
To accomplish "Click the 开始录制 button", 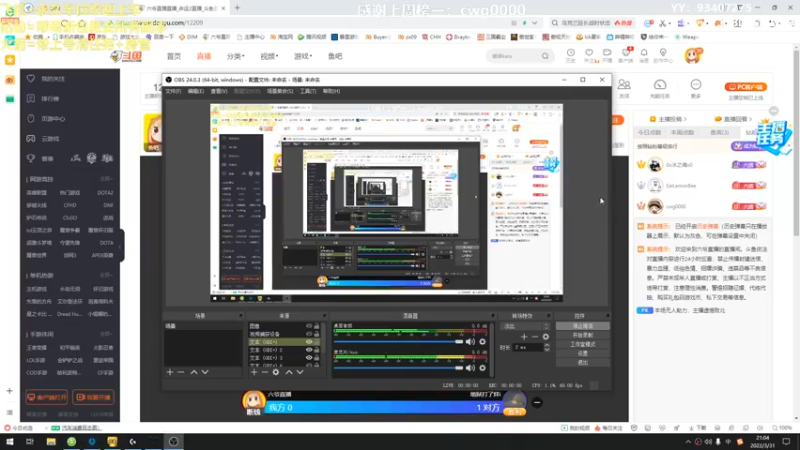I will click(583, 335).
